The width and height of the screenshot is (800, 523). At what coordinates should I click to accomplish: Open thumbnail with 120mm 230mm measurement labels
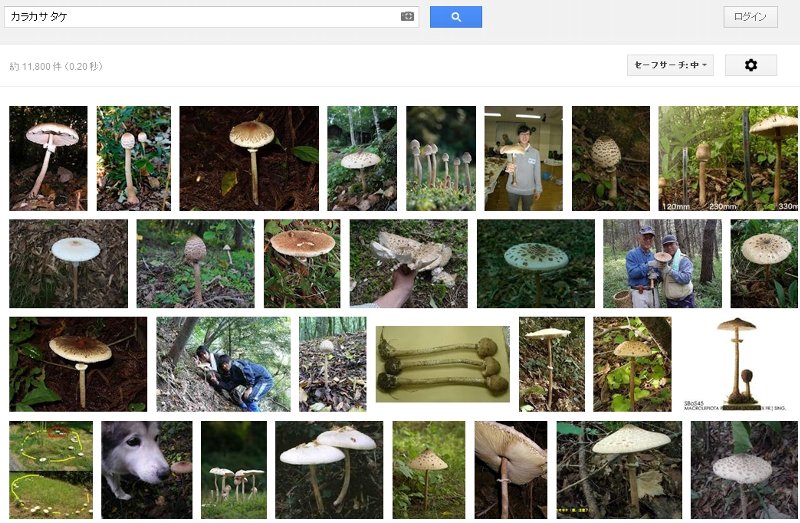(x=728, y=158)
